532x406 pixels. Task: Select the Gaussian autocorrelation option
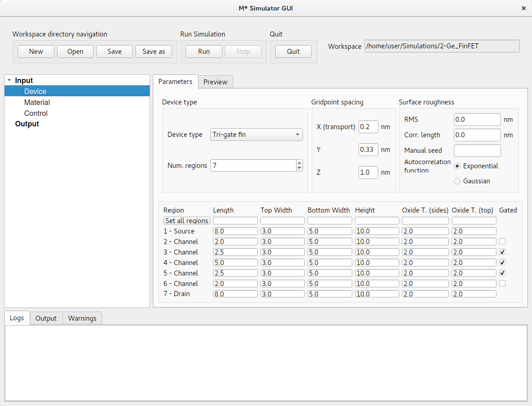(457, 181)
